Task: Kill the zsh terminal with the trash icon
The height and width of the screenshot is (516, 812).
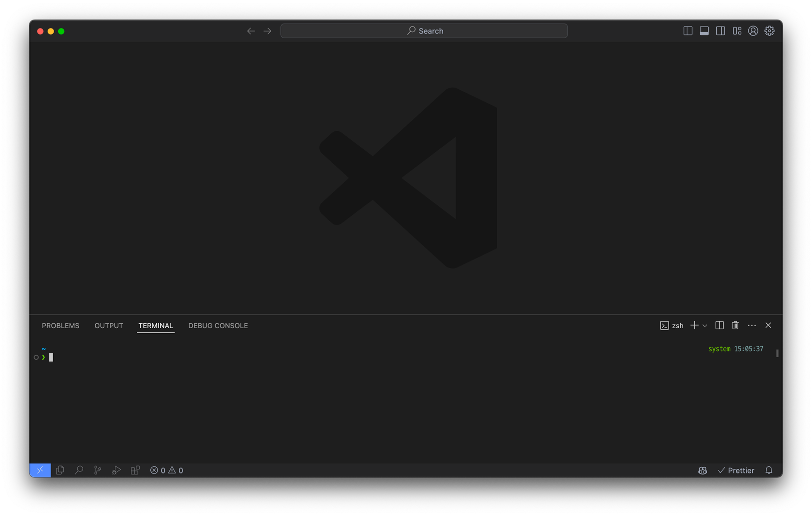Action: point(735,325)
